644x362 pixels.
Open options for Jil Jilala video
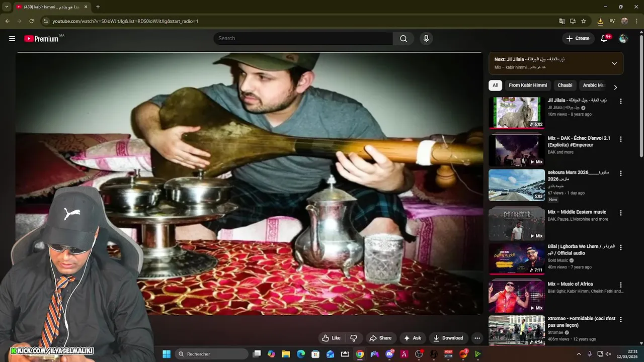pyautogui.click(x=620, y=101)
